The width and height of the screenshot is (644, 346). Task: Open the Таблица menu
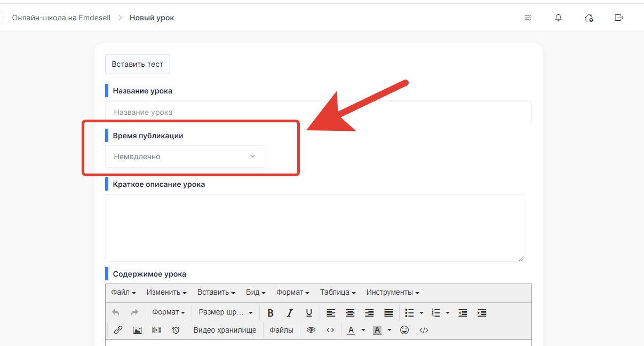click(x=337, y=293)
